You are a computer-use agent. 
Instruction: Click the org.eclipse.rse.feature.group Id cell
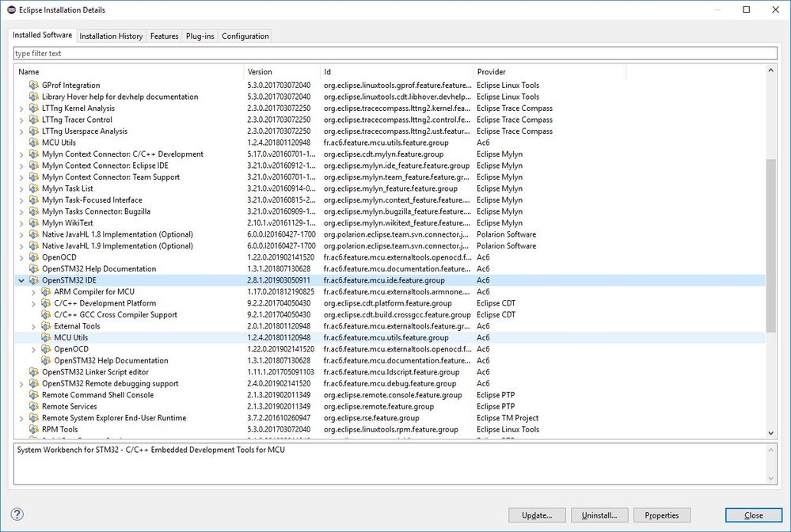tap(371, 418)
